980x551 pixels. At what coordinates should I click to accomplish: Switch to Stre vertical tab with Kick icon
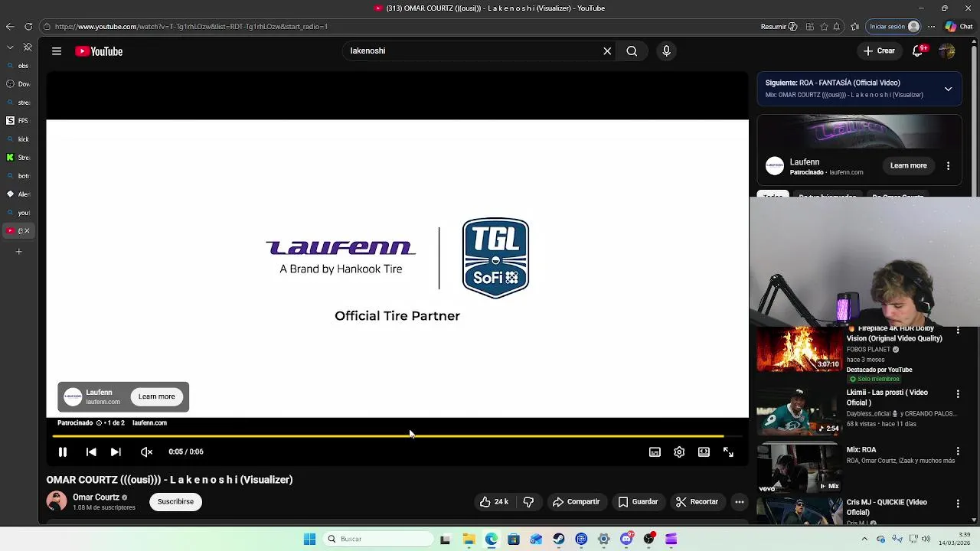coord(18,158)
